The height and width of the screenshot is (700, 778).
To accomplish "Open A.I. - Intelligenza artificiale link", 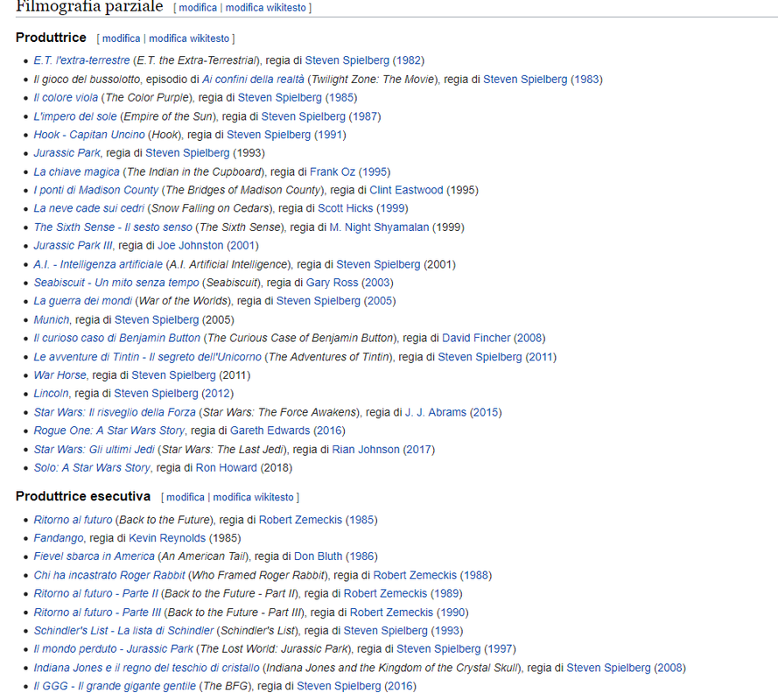I will pos(98,264).
